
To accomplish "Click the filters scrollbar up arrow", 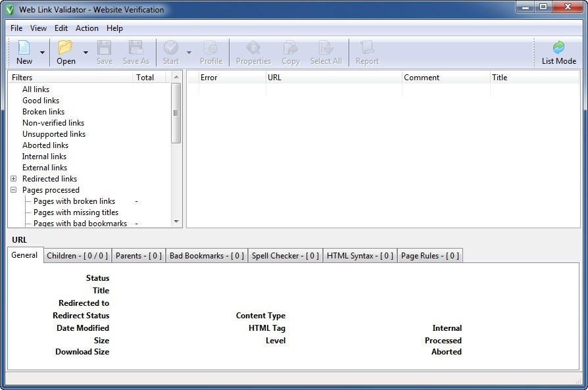I will point(176,77).
